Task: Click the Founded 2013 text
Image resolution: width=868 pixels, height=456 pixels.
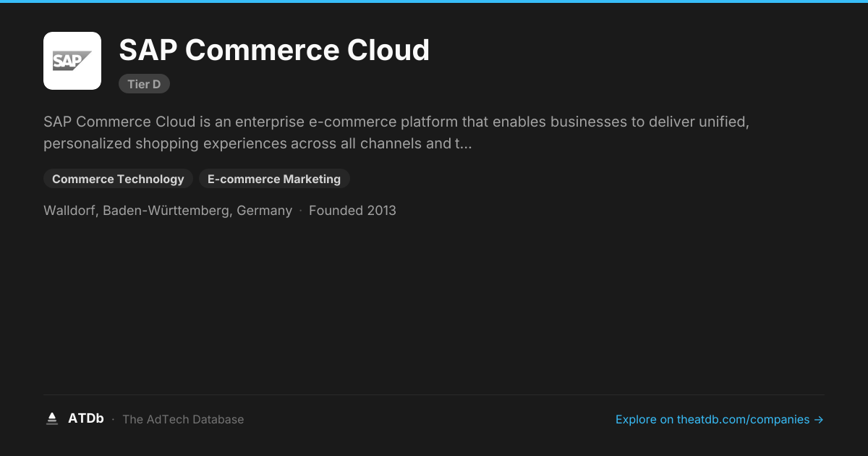Action: pos(352,211)
